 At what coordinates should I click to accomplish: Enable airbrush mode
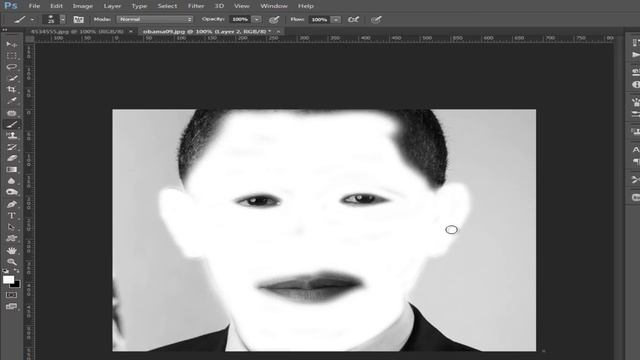tap(353, 19)
